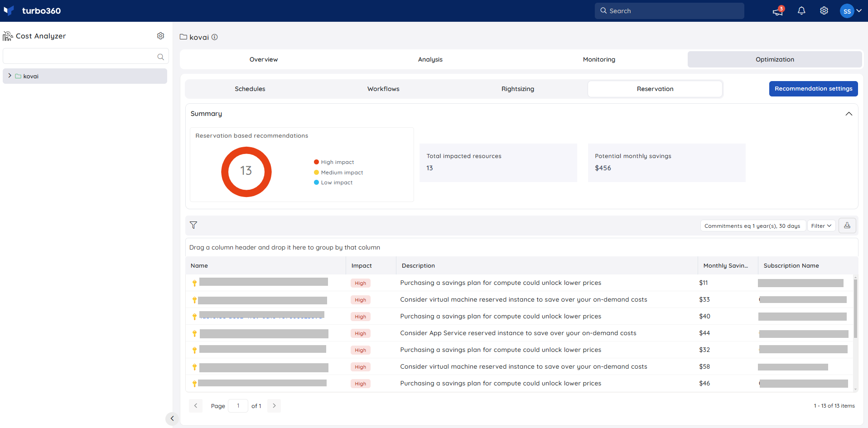Select the kovai folder in sidebar tree
The height and width of the screenshot is (428, 868).
(85, 76)
